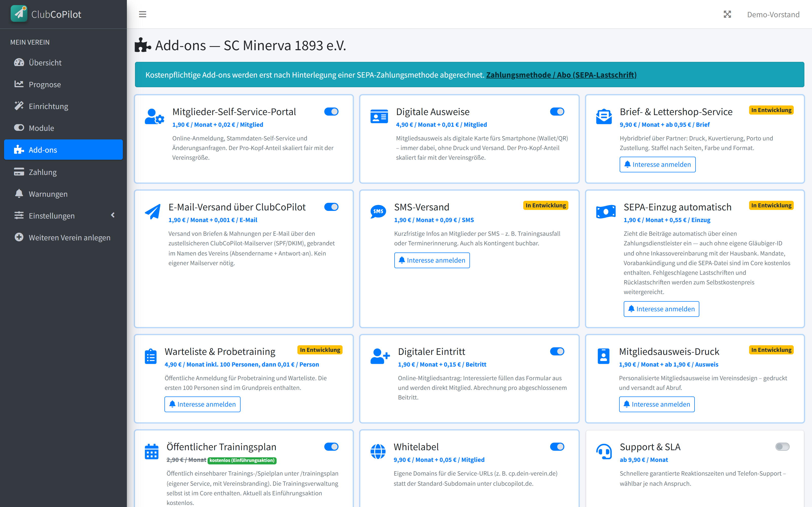Click the E-Mail-Versand paper plane icon
Viewport: 812px width, 507px height.
(152, 212)
